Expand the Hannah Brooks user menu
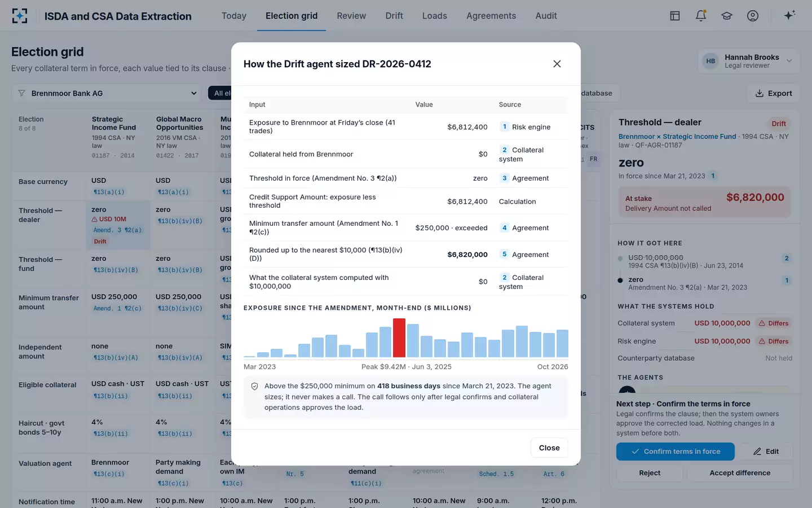This screenshot has width=812, height=508. [x=748, y=61]
